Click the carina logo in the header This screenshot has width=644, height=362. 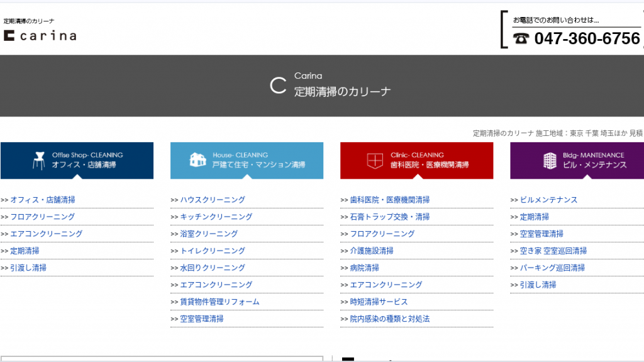click(40, 36)
